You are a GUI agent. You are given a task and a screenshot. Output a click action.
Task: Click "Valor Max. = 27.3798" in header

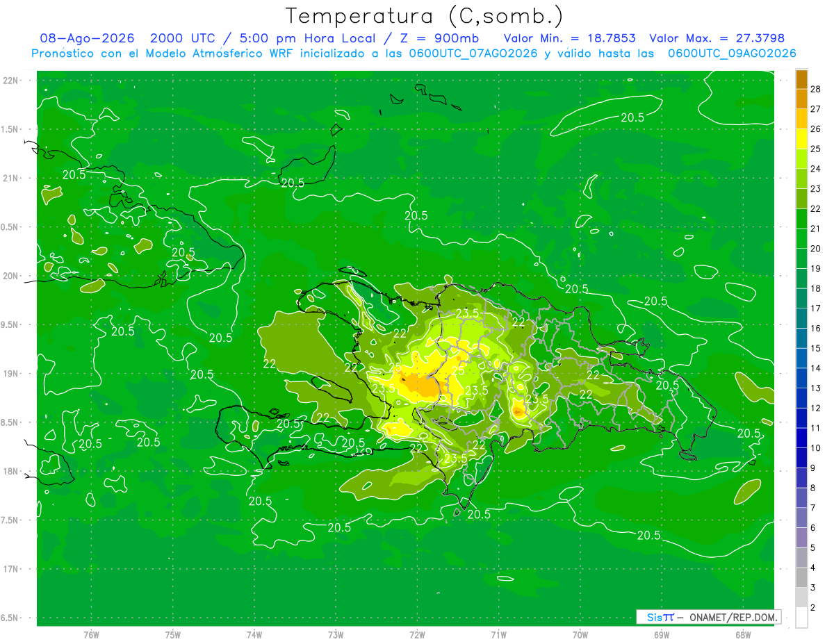[x=717, y=38]
